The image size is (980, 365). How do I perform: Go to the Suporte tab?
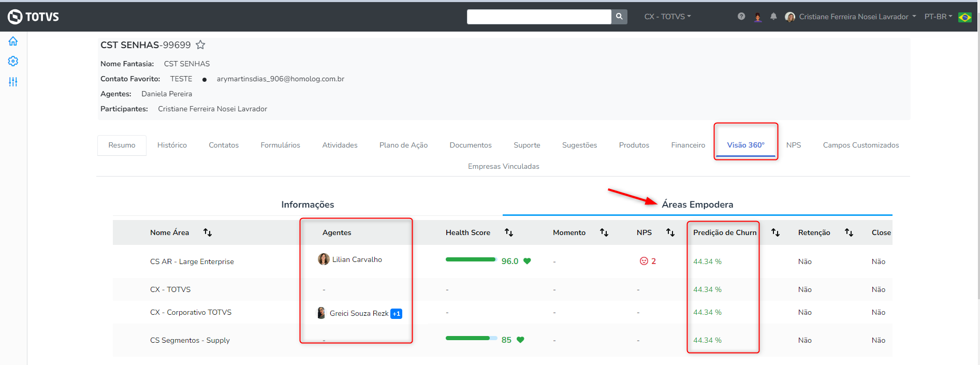pyautogui.click(x=527, y=145)
